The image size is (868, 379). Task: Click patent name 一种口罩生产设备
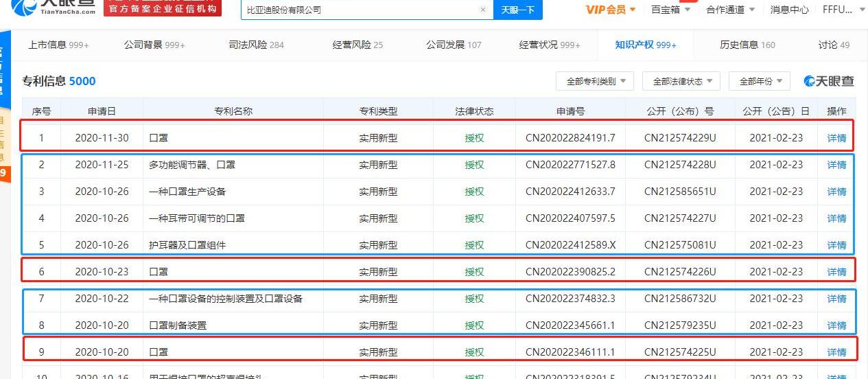pos(187,192)
